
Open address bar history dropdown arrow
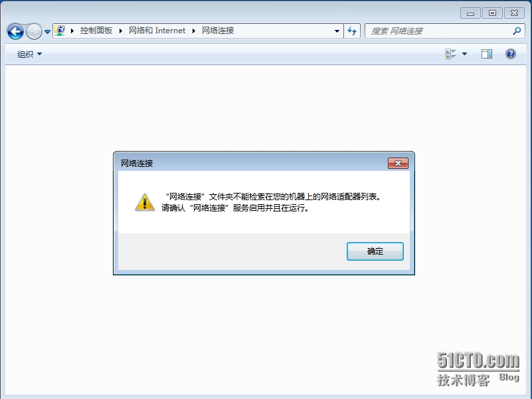coord(337,31)
